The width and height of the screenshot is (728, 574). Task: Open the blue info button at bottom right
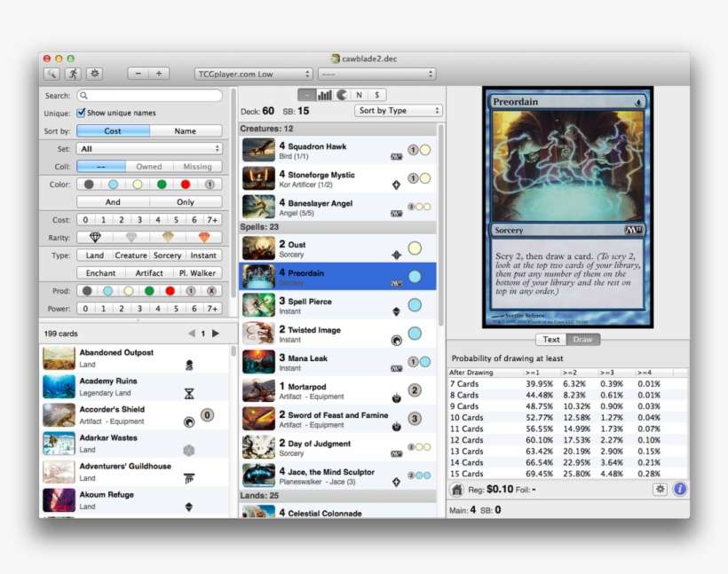(x=680, y=489)
